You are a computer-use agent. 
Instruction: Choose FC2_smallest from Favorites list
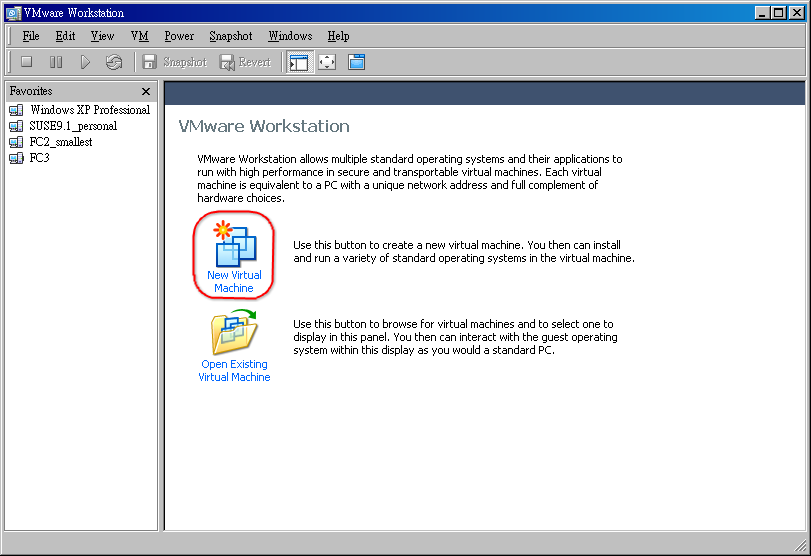coord(60,142)
